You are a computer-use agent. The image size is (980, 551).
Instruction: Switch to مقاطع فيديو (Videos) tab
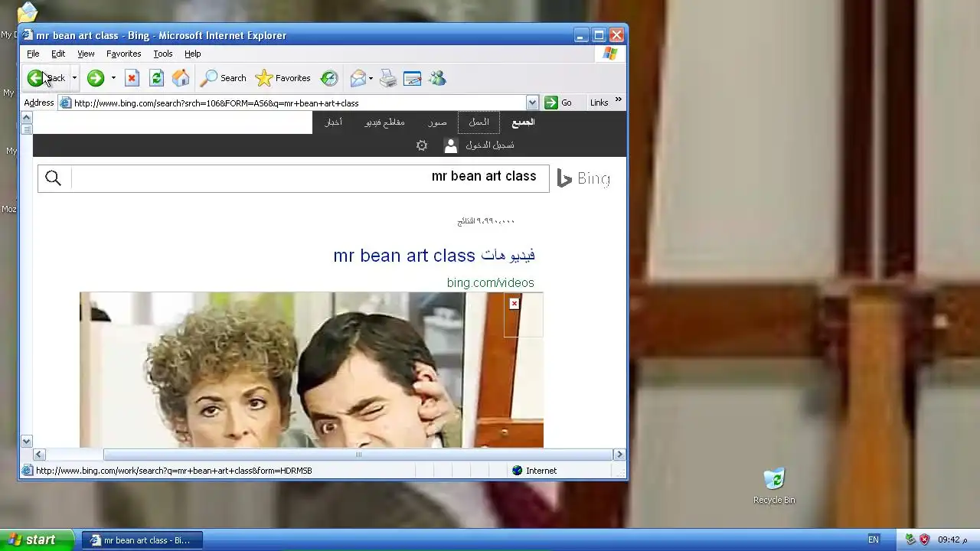[x=384, y=122]
